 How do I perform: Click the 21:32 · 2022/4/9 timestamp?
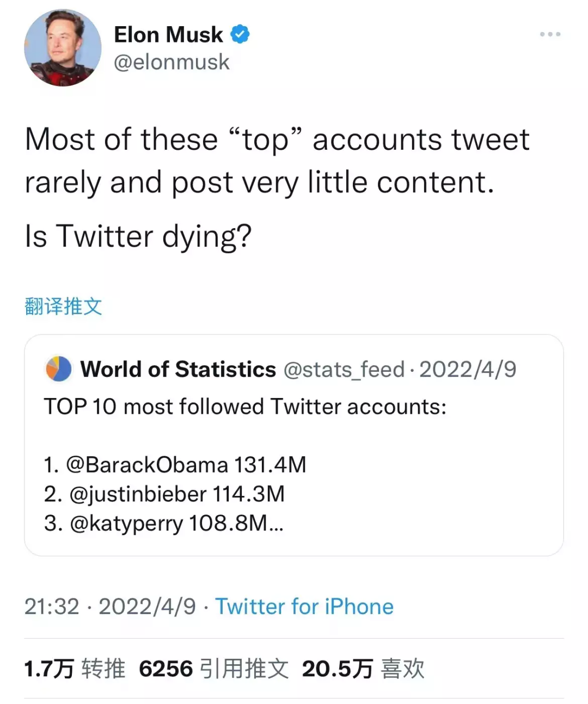point(109,607)
